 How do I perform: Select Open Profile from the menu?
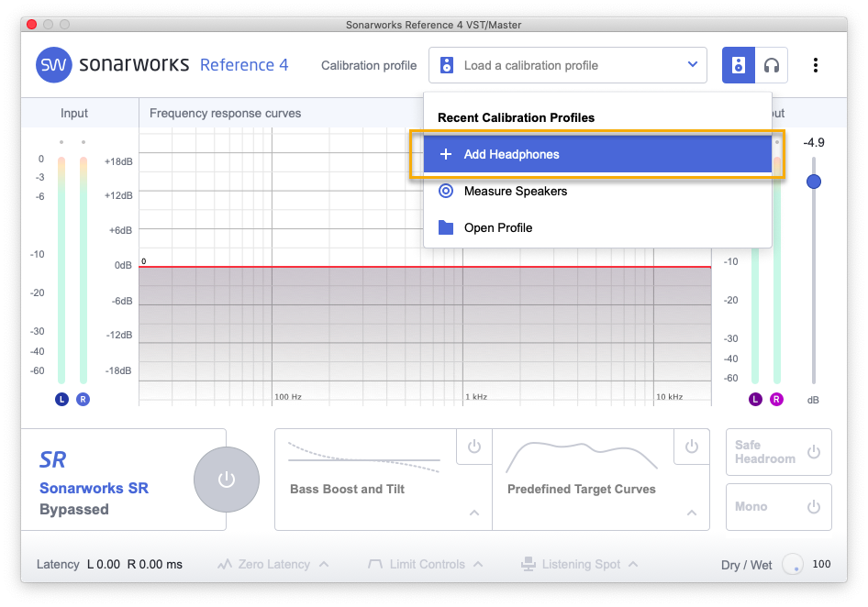597,227
